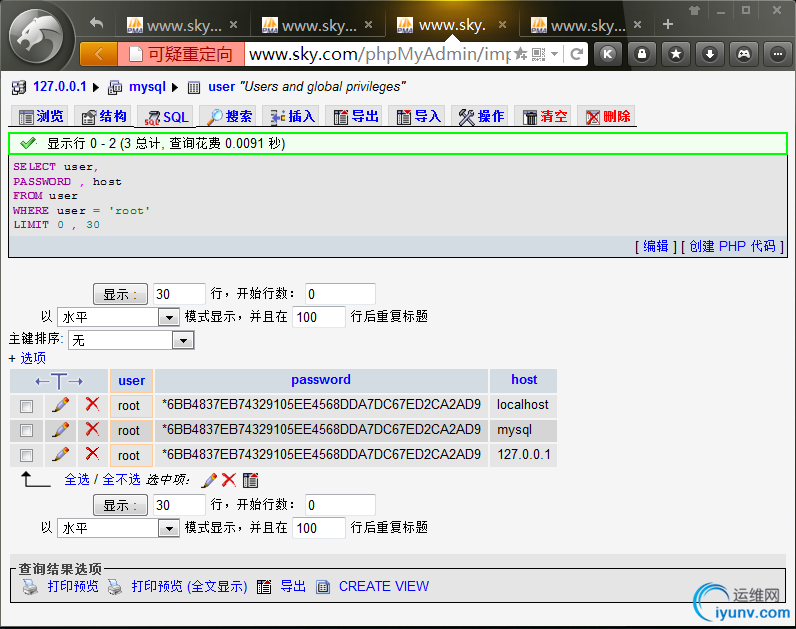Click 打印预览 (全文显示) link
The width and height of the screenshot is (796, 629).
[189, 586]
